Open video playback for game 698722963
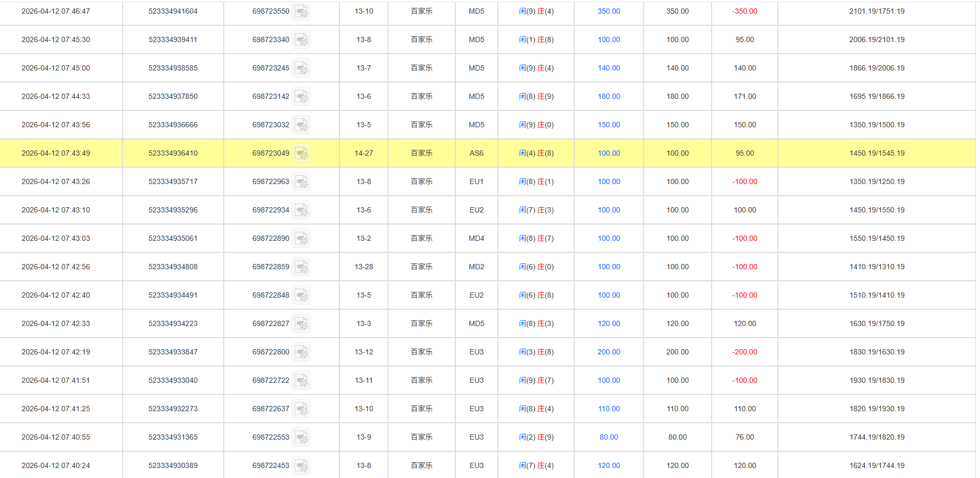This screenshot has height=478, width=980. point(302,181)
